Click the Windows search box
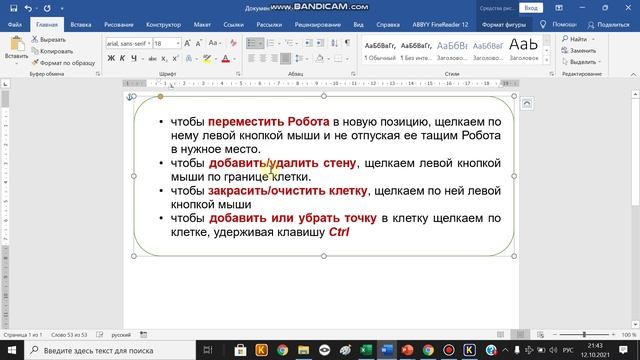This screenshot has width=640, height=360. pyautogui.click(x=110, y=350)
